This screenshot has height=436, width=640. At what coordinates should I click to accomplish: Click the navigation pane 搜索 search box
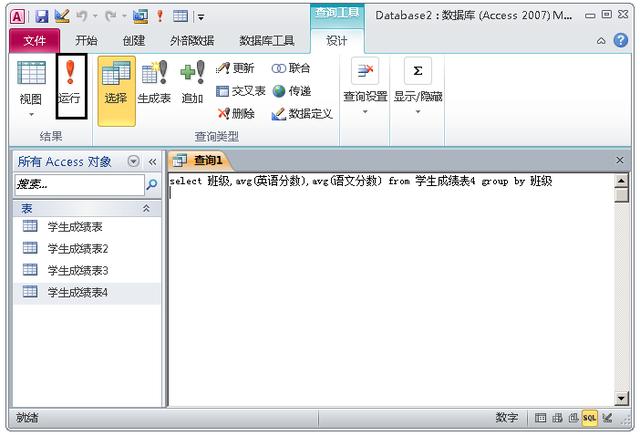point(80,185)
